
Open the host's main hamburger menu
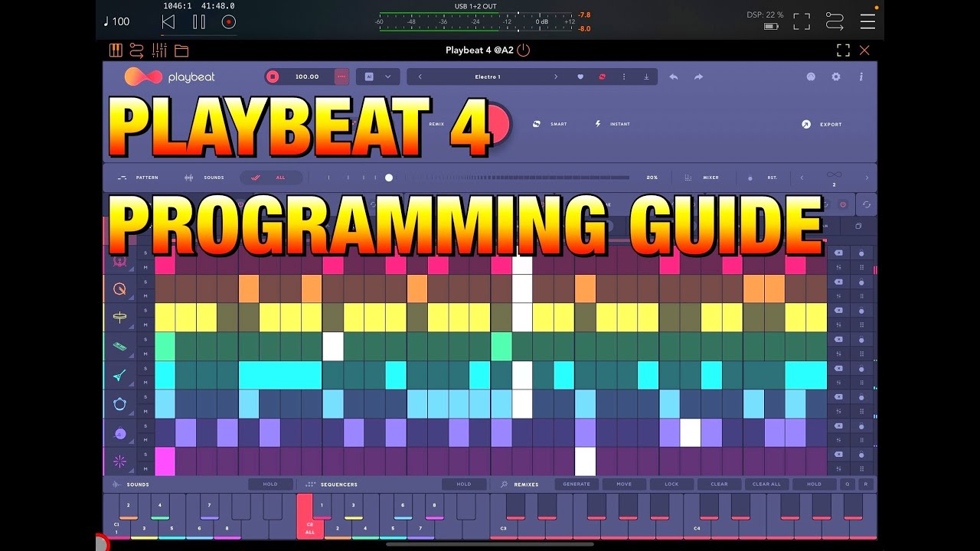pos(867,21)
